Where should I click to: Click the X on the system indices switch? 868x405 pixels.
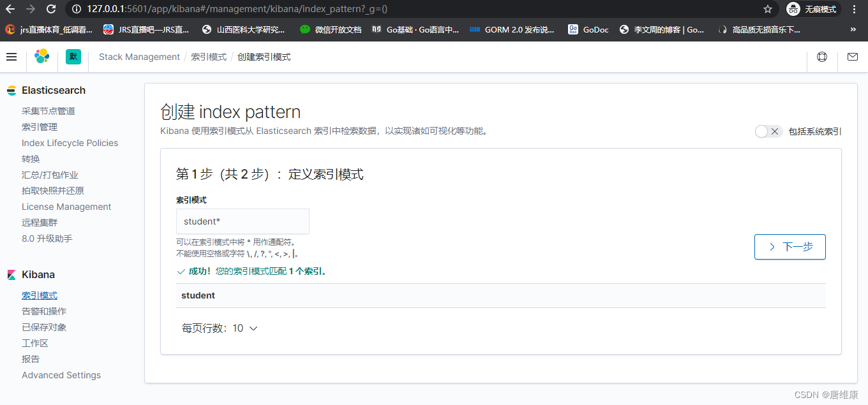pyautogui.click(x=776, y=131)
